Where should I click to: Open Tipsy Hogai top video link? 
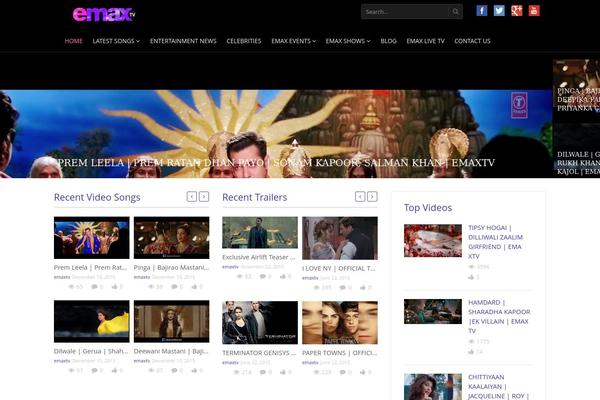tap(496, 242)
